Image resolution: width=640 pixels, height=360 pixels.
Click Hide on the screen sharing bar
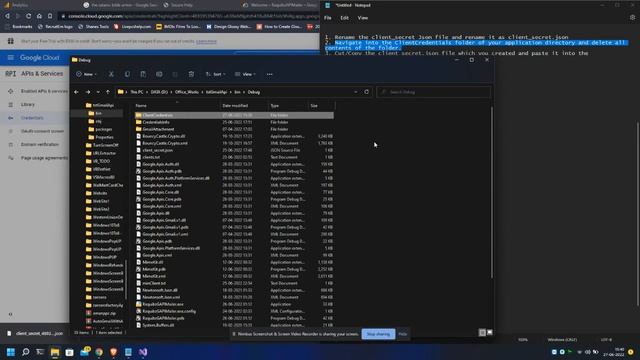402,334
